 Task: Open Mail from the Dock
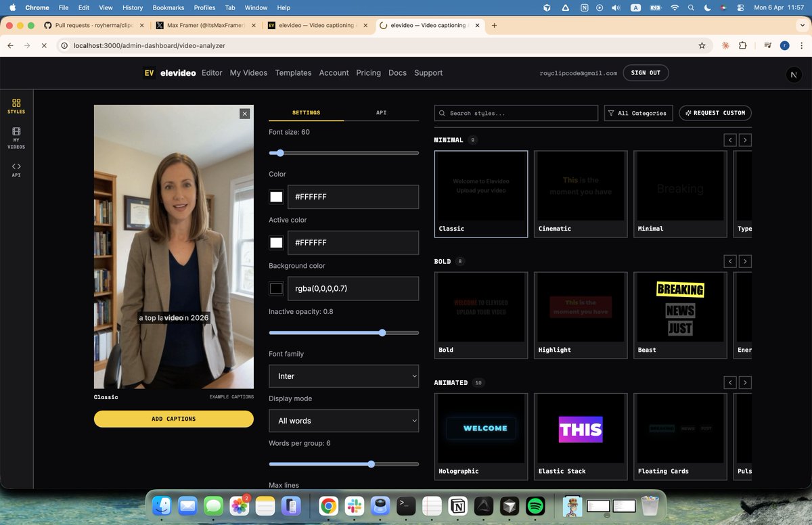187,505
